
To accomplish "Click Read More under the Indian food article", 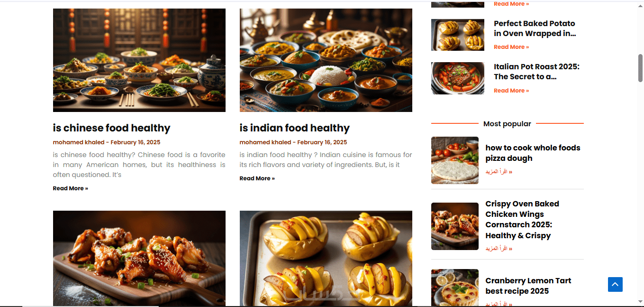I will click(x=257, y=178).
